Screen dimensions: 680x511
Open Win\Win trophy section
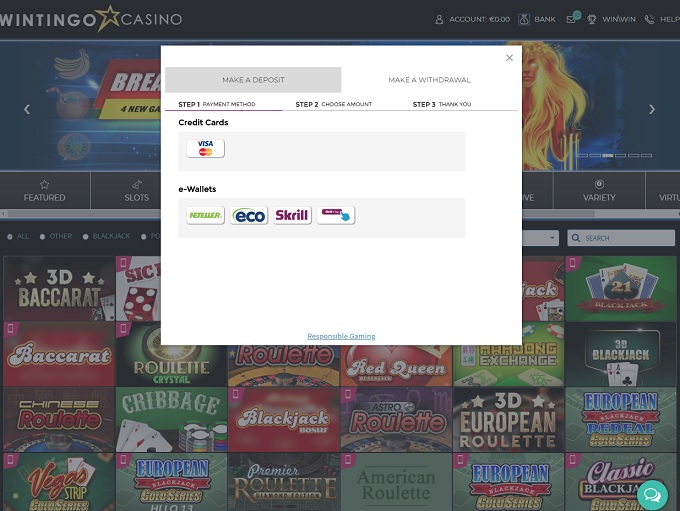point(611,19)
